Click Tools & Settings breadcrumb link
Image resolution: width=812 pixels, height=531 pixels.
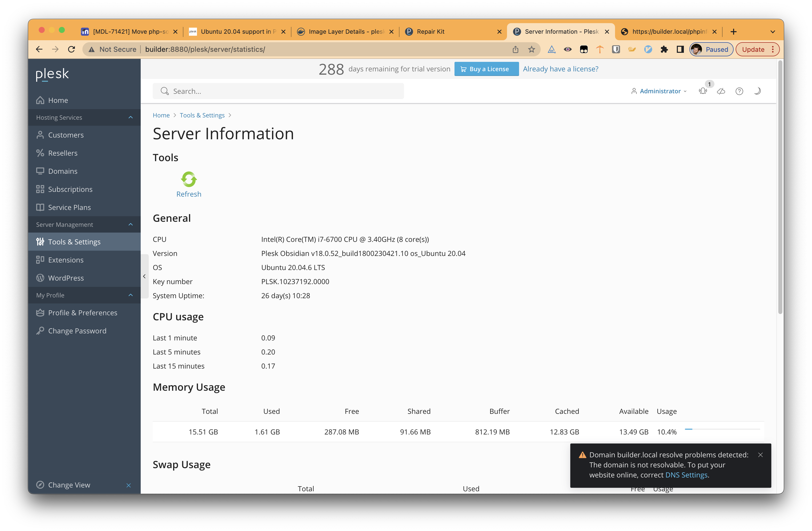pos(202,115)
